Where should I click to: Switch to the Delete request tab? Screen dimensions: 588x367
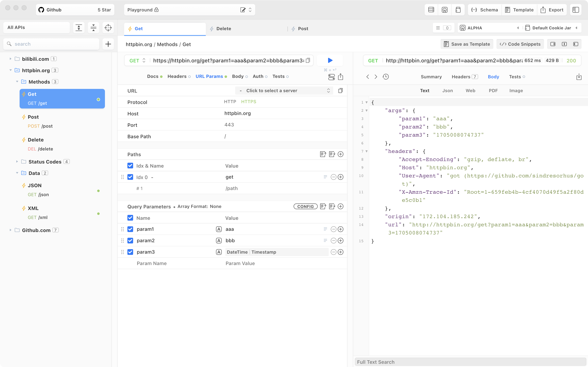224,29
